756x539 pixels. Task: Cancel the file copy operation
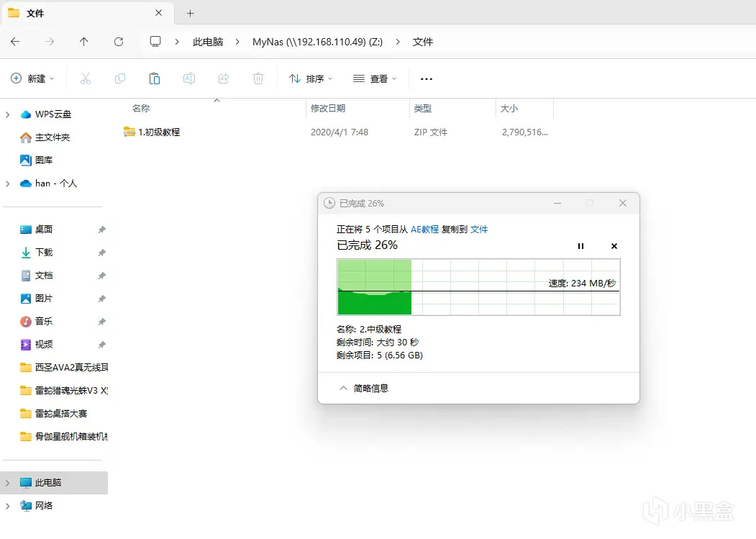point(614,246)
